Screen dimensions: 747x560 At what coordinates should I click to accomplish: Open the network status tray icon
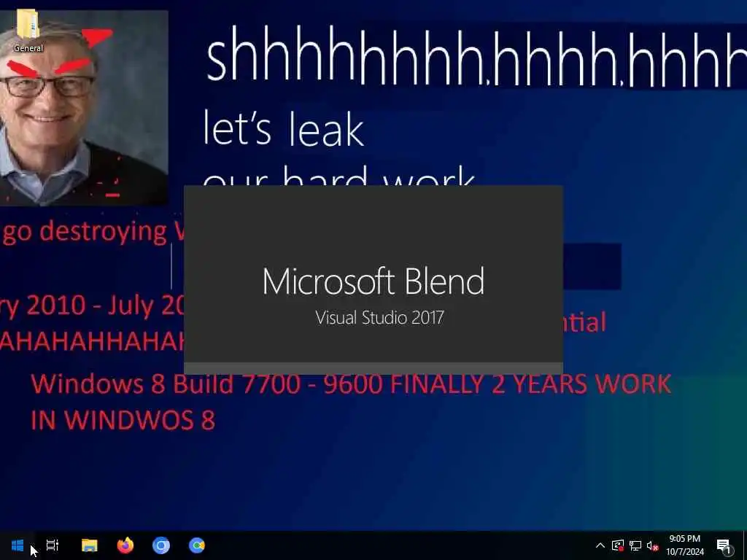click(x=635, y=545)
